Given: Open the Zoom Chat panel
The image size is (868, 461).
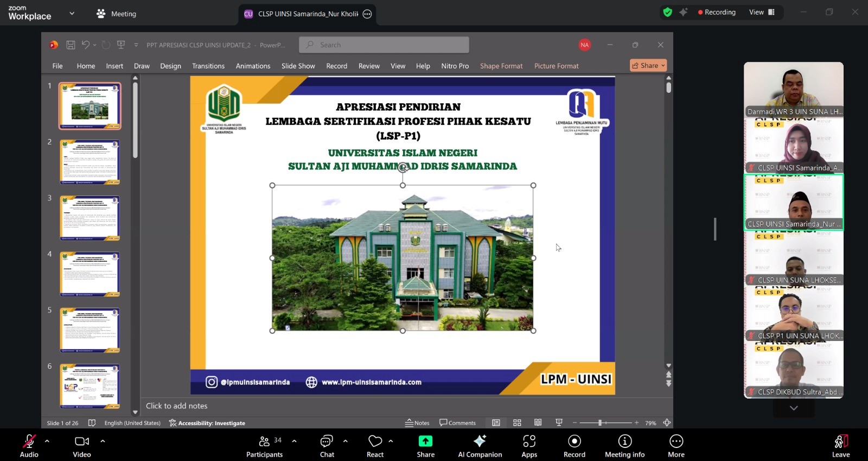Looking at the screenshot, I should [x=327, y=446].
